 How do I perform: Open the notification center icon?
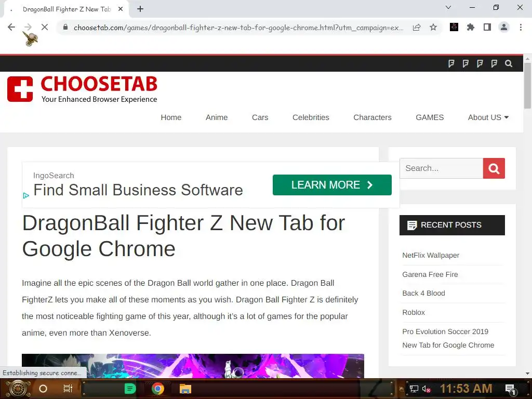click(510, 389)
